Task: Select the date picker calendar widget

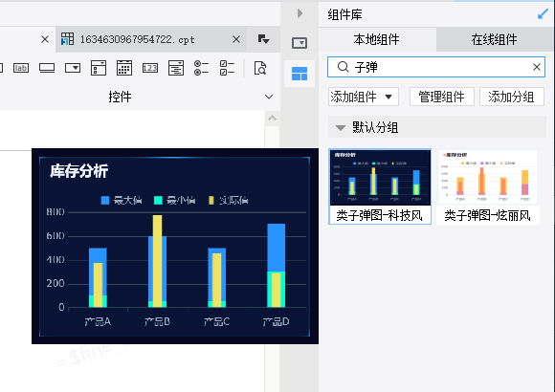Action: [x=124, y=68]
